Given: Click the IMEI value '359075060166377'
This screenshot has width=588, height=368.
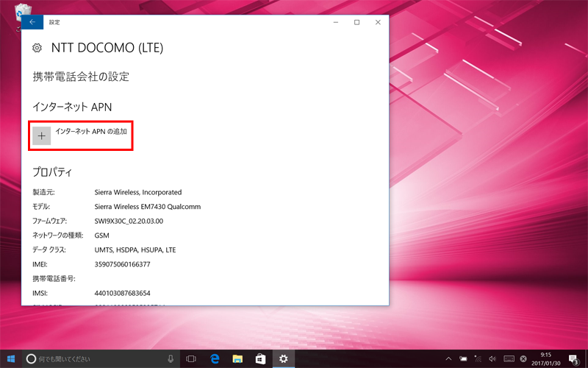Looking at the screenshot, I should click(122, 264).
